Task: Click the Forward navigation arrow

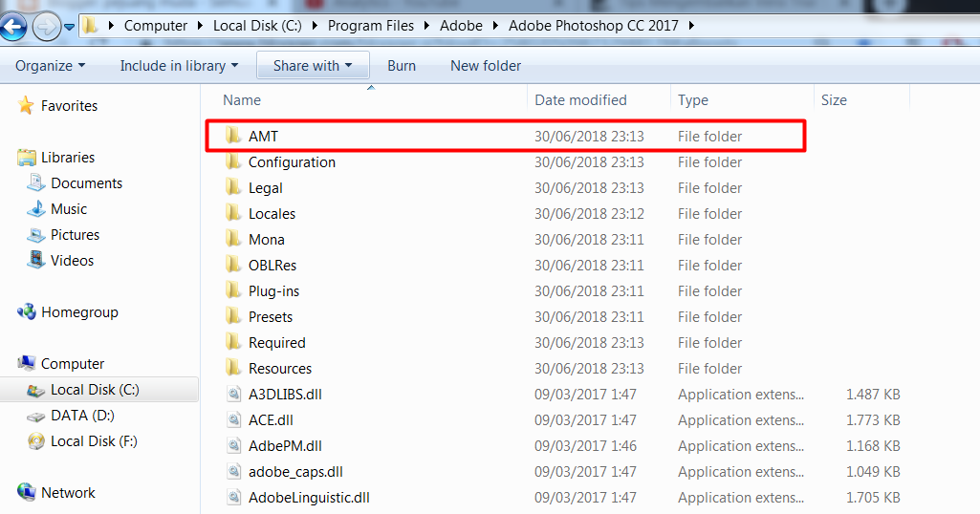Action: (x=47, y=27)
